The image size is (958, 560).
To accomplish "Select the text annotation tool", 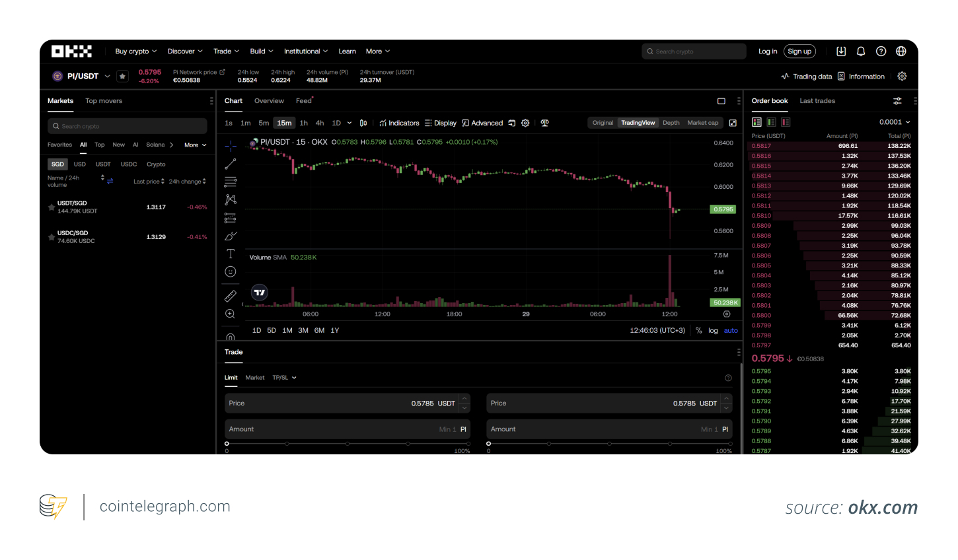I will pos(230,253).
